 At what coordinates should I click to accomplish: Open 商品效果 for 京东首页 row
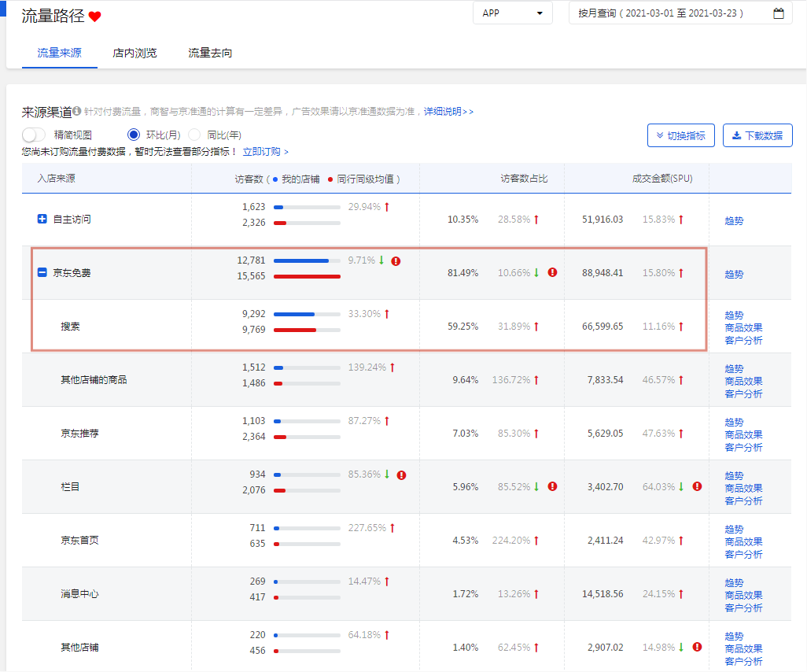pos(743,541)
